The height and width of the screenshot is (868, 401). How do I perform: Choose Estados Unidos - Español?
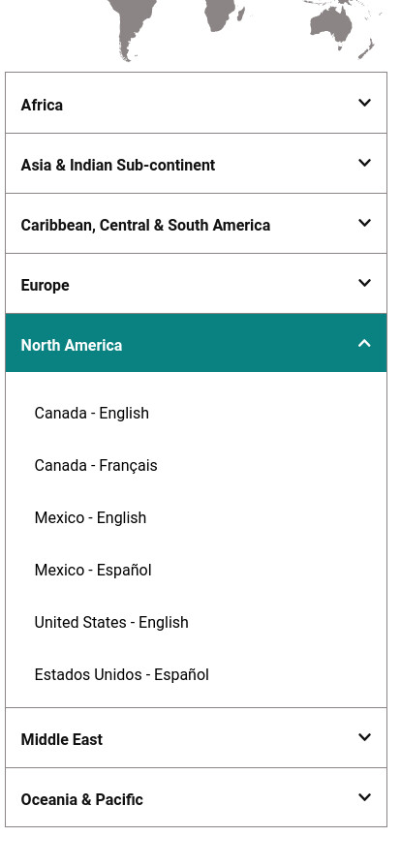click(x=122, y=675)
